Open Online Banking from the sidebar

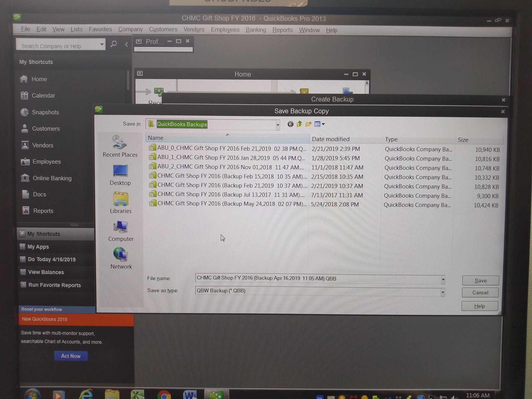pos(52,178)
